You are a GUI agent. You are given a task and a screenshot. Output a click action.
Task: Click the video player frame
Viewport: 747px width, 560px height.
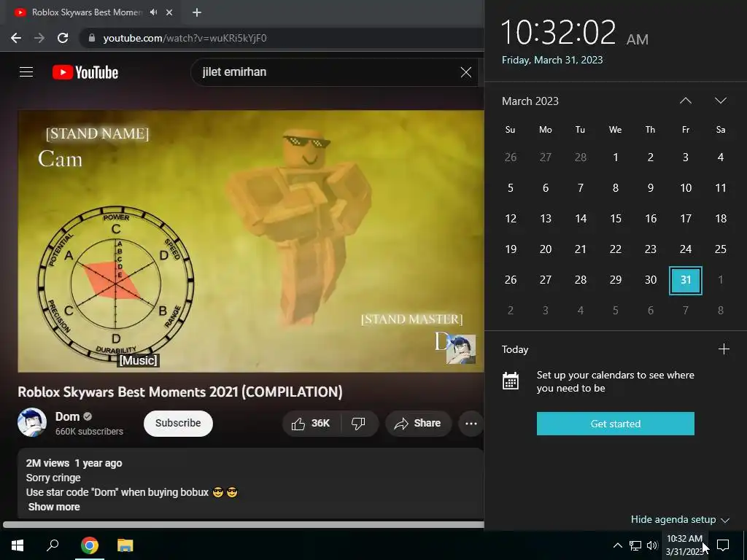(x=251, y=241)
